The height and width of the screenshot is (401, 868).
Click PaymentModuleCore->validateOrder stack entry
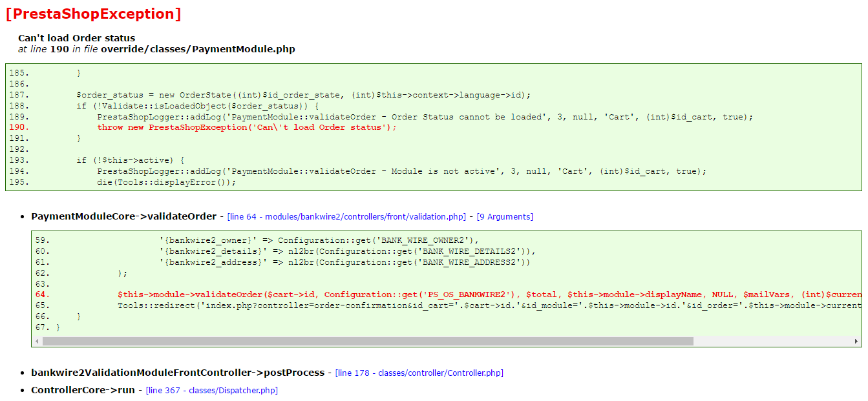tap(123, 217)
